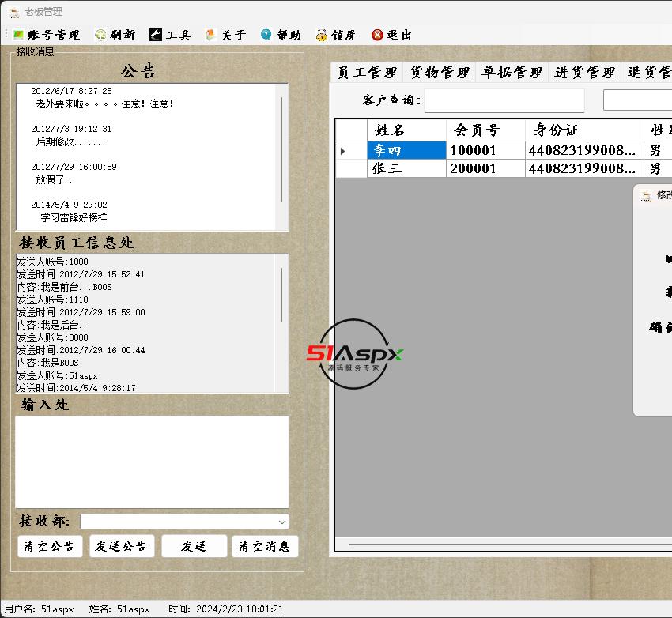Screen dimensions: 672x618
Task: Click the 放假了 announcement line
Action: (54, 179)
